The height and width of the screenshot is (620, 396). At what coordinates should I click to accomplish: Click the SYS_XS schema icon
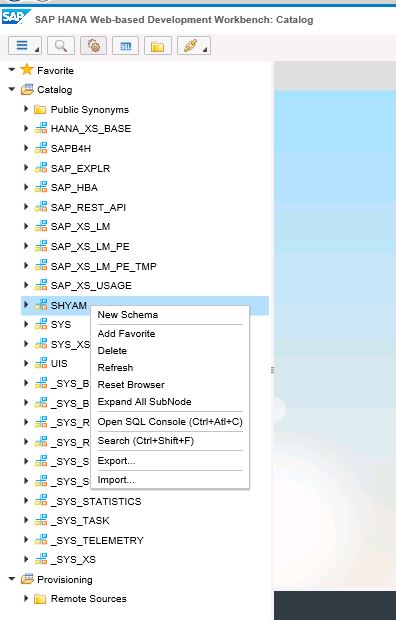point(41,344)
